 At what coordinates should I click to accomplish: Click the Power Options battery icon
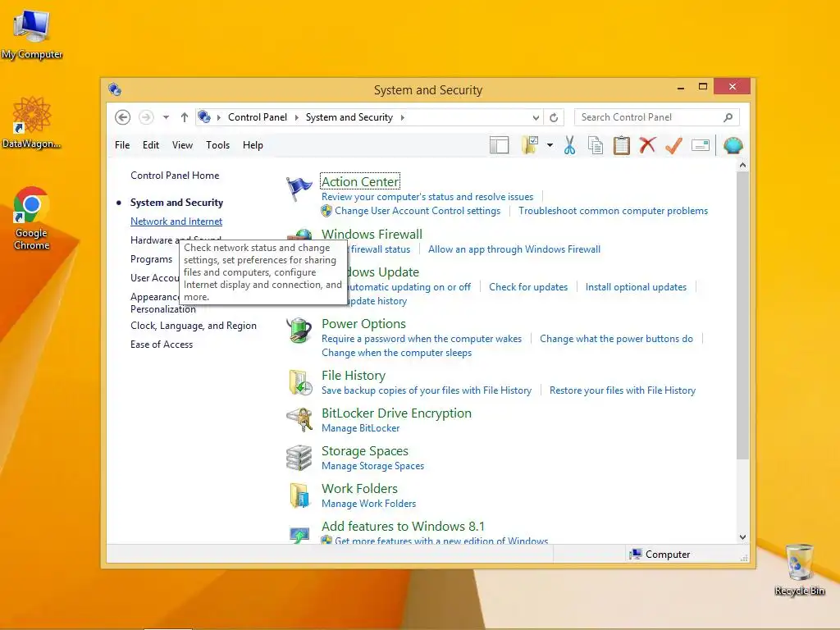click(299, 330)
